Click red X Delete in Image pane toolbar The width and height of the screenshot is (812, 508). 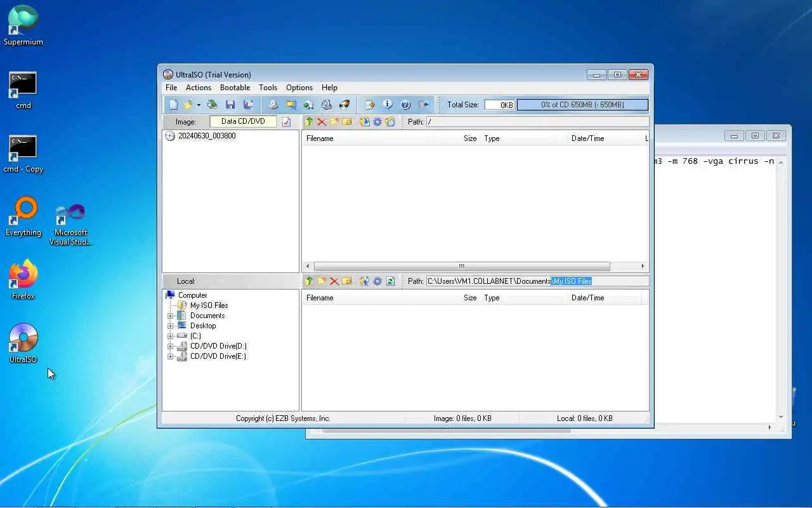click(322, 122)
